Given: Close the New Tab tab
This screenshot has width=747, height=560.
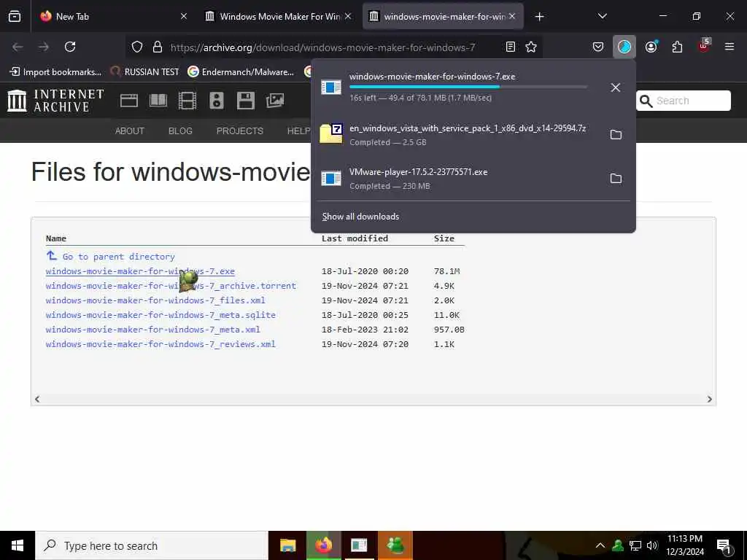Looking at the screenshot, I should (x=183, y=16).
